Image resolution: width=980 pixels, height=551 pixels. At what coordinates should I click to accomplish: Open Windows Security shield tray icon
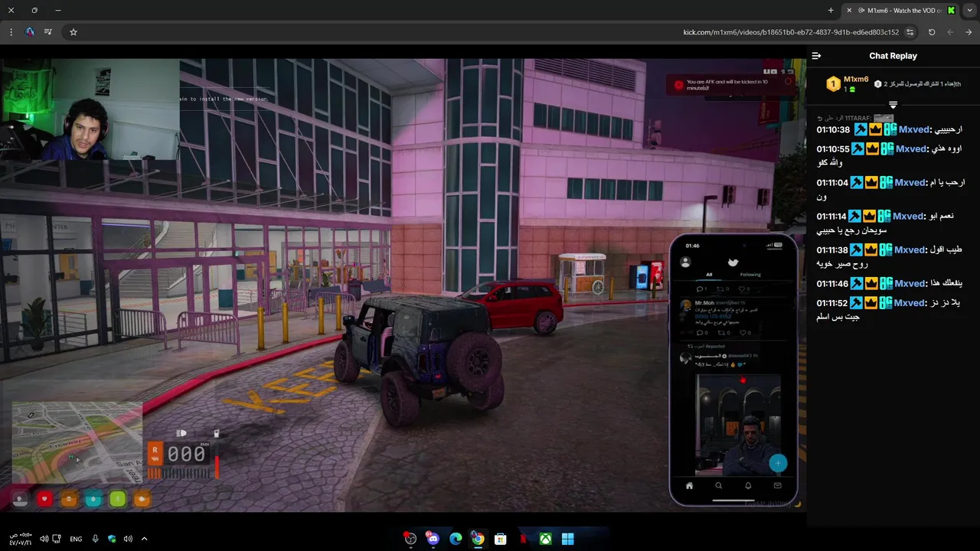click(x=112, y=539)
